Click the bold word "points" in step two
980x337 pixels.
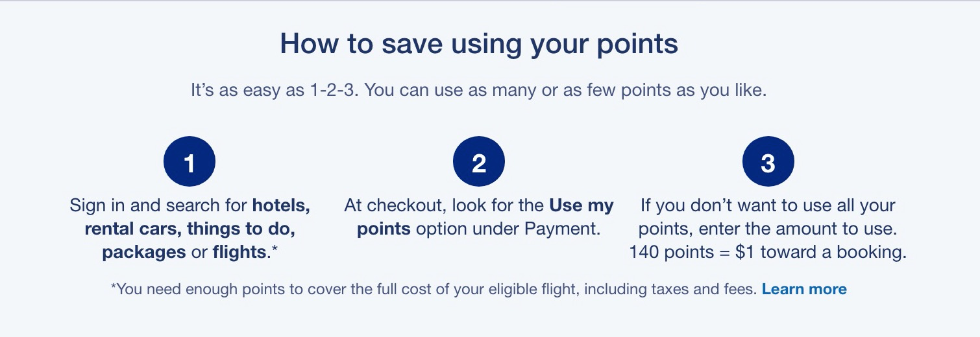(384, 229)
